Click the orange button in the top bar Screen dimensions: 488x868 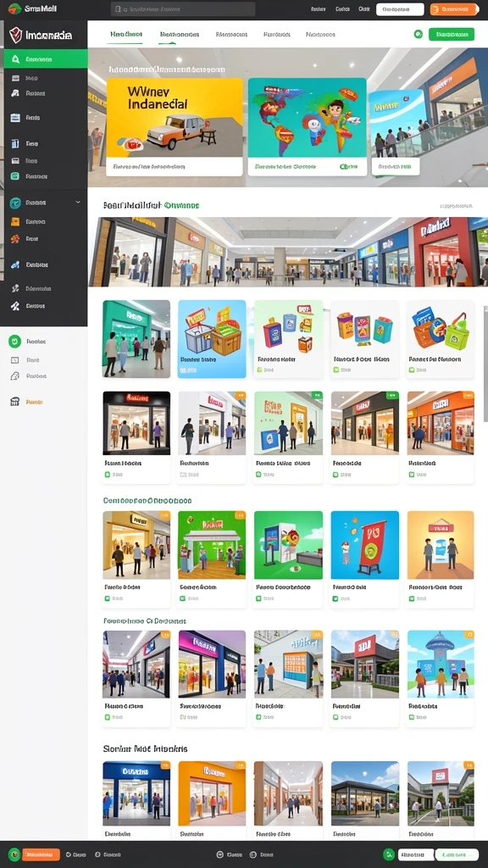pos(454,8)
